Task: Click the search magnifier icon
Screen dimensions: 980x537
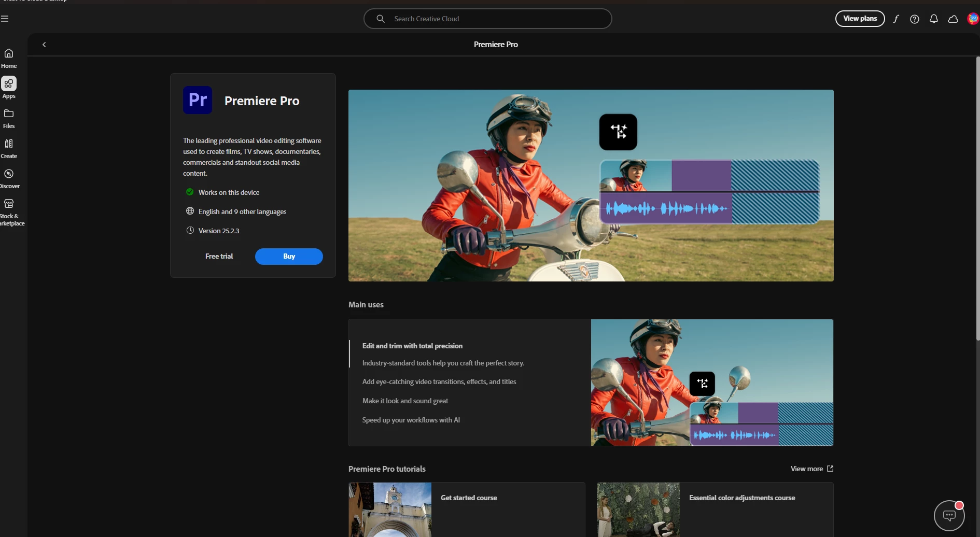Action: tap(381, 19)
